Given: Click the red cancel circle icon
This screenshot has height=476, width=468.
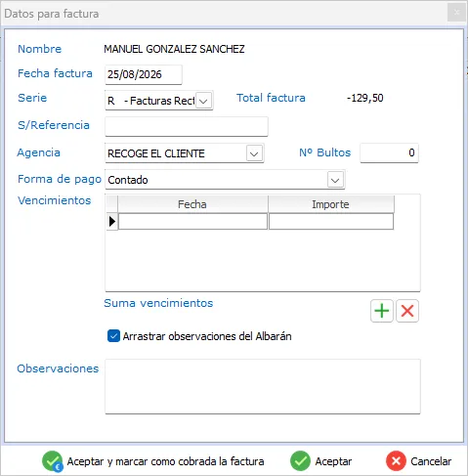Looking at the screenshot, I should 396,461.
